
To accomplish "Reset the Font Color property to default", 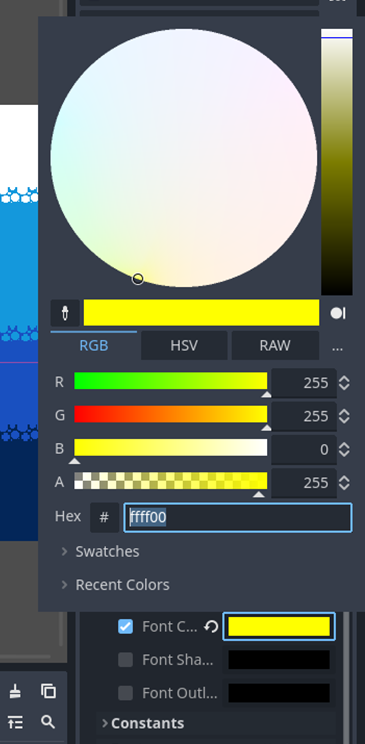I will [x=211, y=627].
